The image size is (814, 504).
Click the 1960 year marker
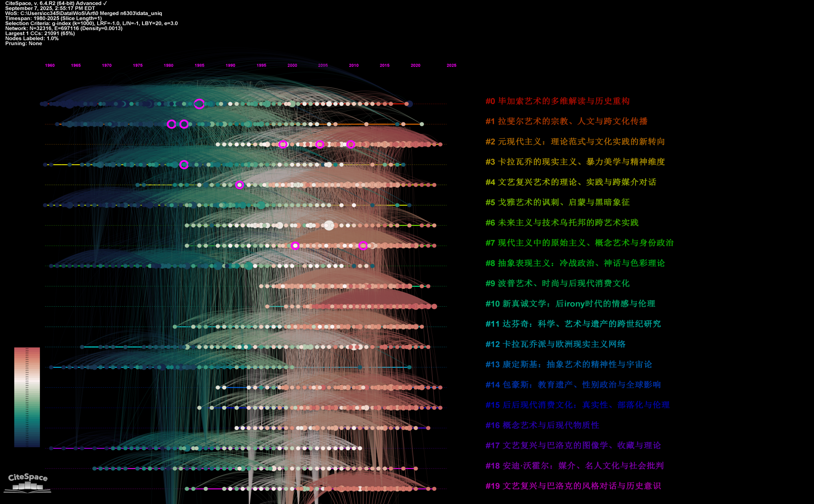50,65
